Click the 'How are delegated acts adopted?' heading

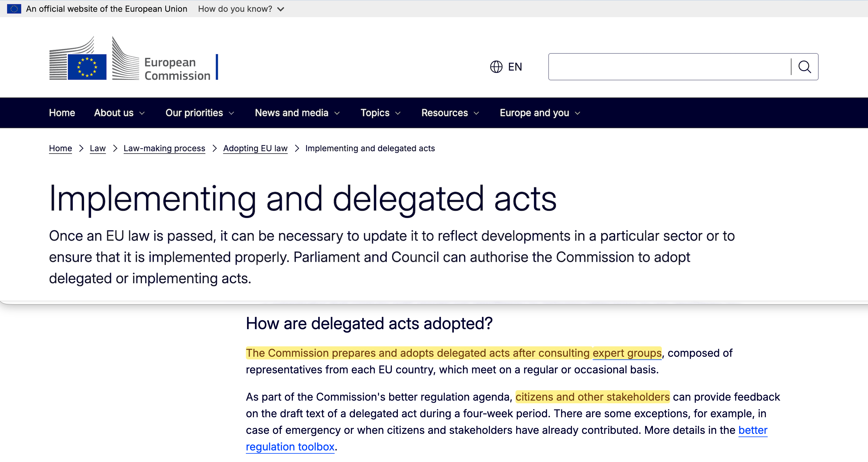coord(369,324)
